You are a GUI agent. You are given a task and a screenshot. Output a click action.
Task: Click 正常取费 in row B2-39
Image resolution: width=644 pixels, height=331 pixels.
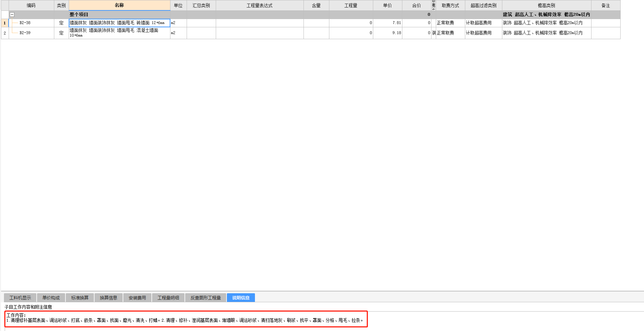coord(451,33)
